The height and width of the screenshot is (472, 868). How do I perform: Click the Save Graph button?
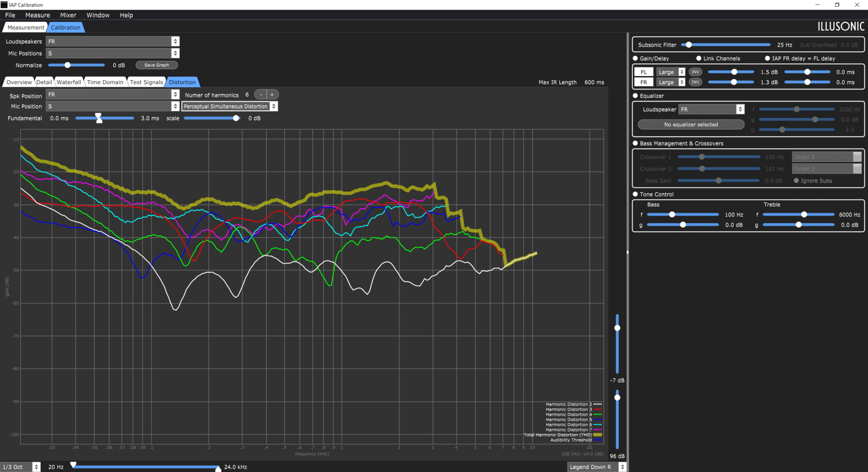click(x=156, y=65)
